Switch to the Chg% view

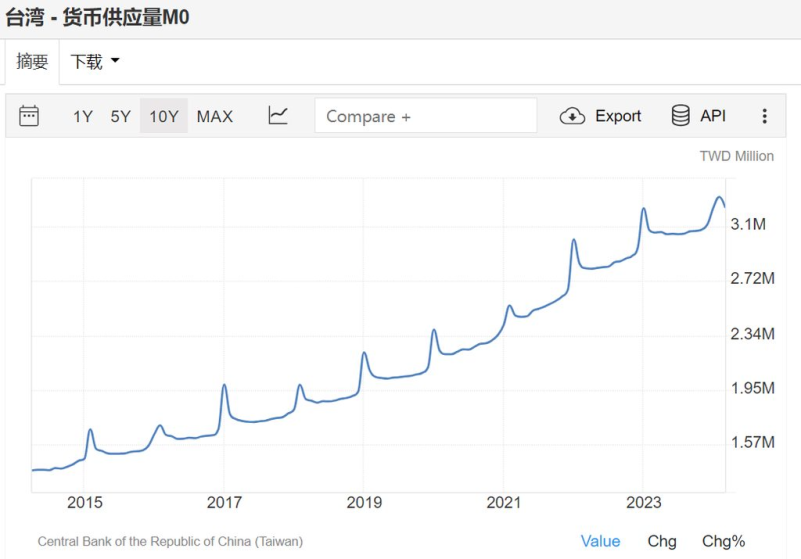pyautogui.click(x=723, y=541)
